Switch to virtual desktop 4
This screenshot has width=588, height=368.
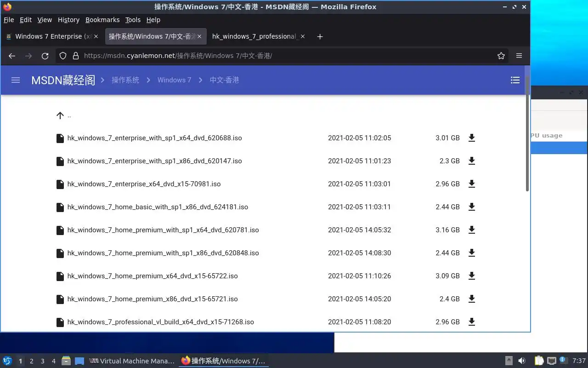[x=53, y=361]
